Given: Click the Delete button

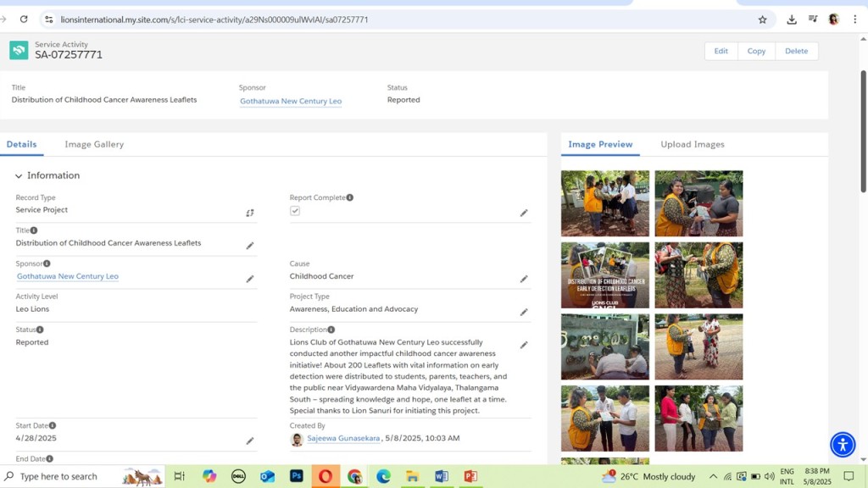Looking at the screenshot, I should coord(796,51).
